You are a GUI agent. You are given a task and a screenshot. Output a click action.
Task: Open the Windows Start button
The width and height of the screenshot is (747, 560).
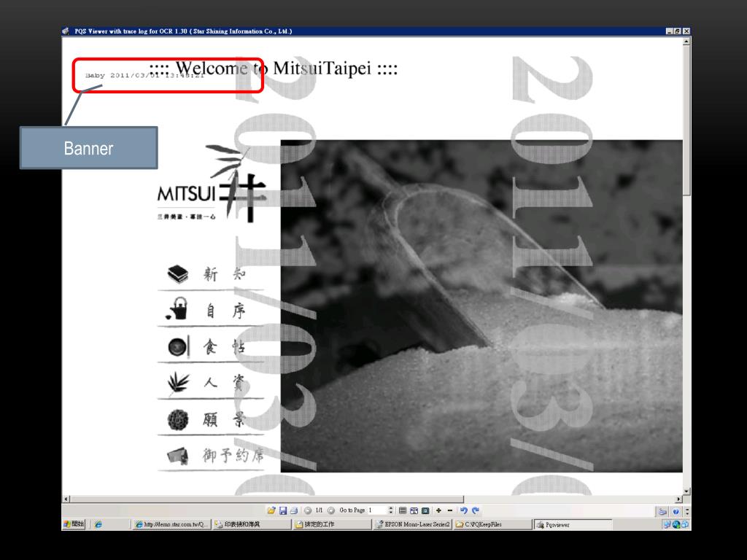click(74, 524)
